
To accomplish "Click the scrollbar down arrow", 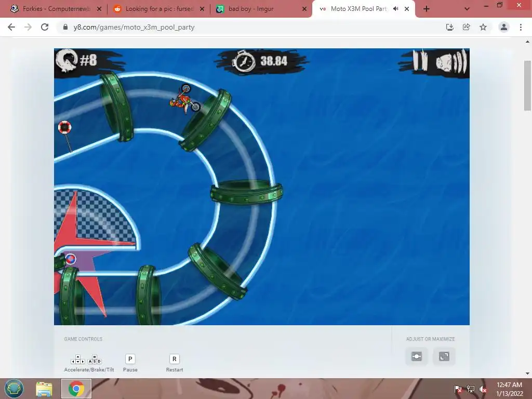I will [527, 374].
